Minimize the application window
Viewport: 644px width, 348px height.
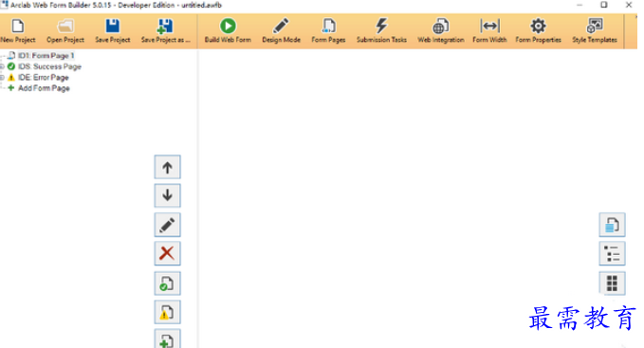[580, 5]
